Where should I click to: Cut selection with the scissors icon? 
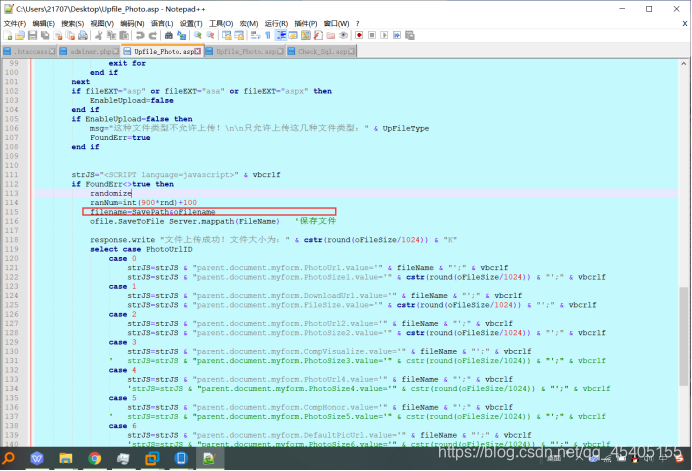[x=99, y=36]
